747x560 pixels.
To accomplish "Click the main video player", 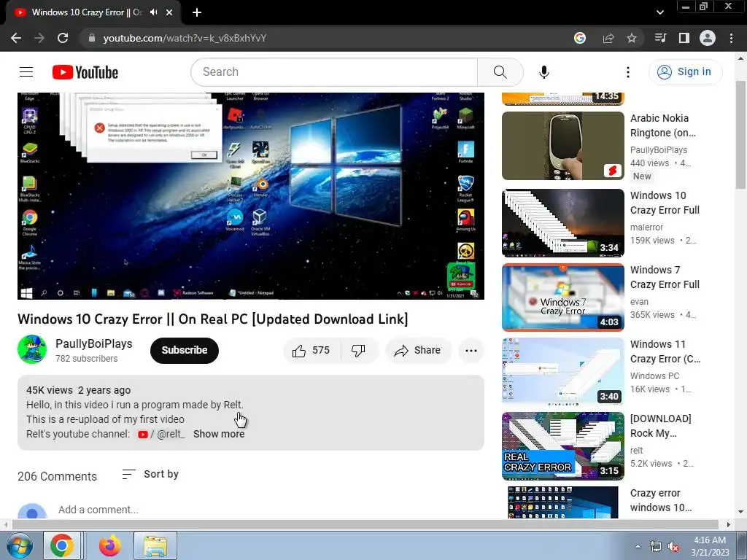I will point(251,195).
